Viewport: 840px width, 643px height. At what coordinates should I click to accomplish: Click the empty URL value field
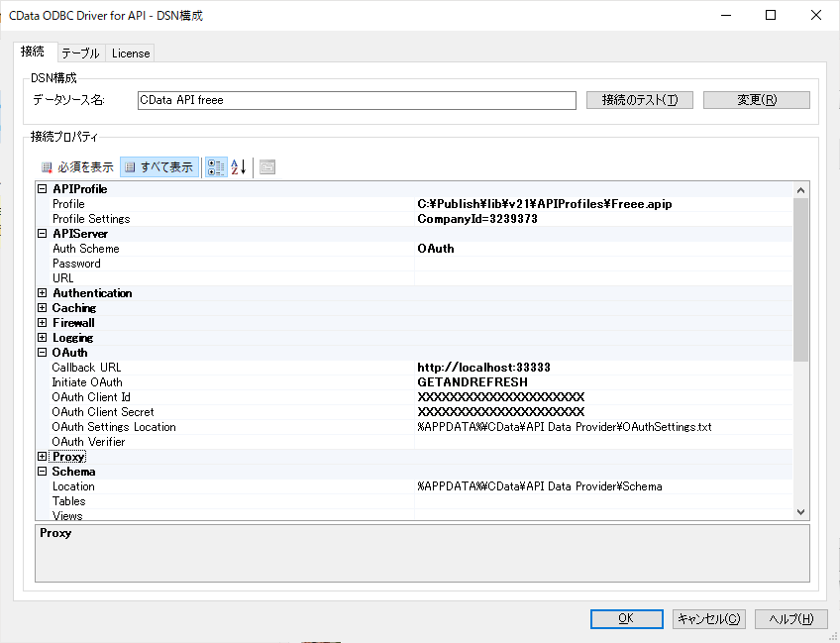tap(603, 278)
